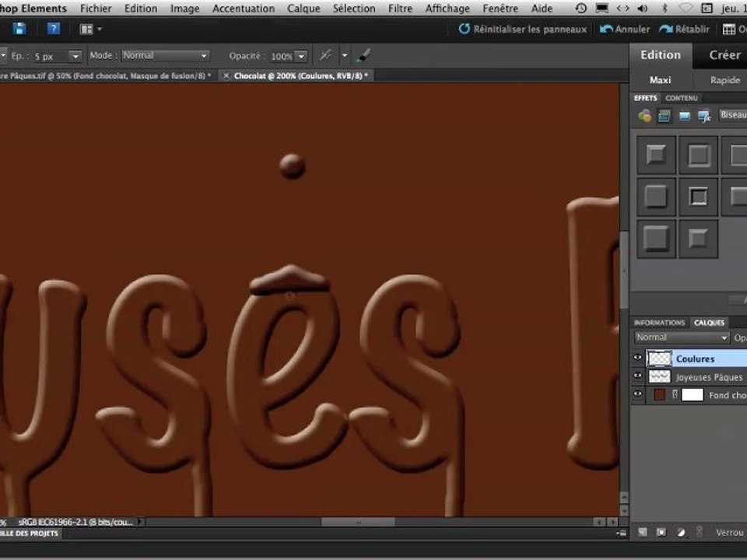Image resolution: width=747 pixels, height=560 pixels.
Task: Click the arrange documents layout icon
Action: [x=86, y=30]
